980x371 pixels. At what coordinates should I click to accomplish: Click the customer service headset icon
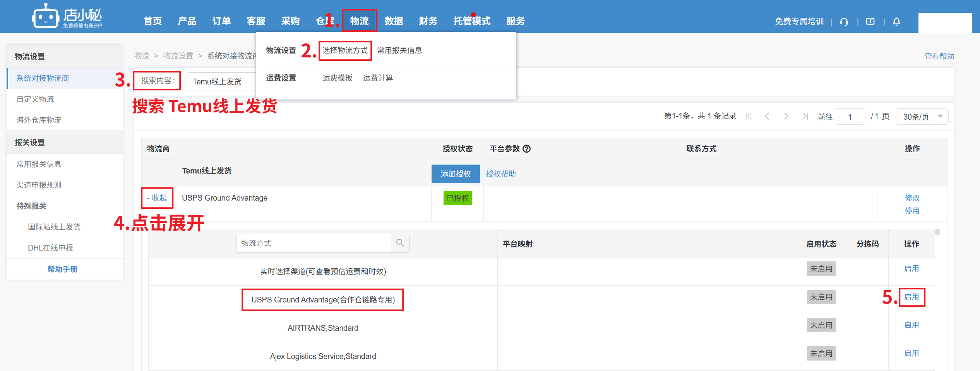pos(844,22)
